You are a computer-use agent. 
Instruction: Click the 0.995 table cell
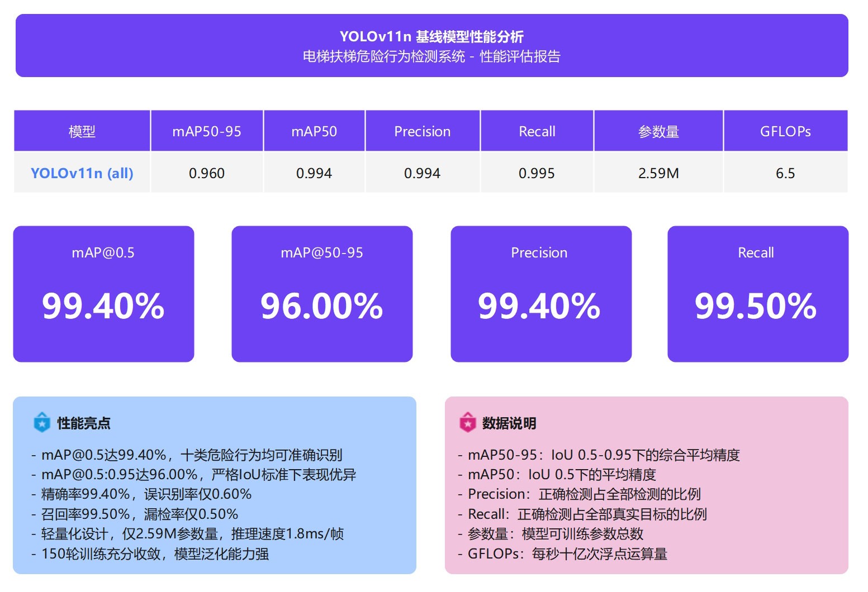537,173
